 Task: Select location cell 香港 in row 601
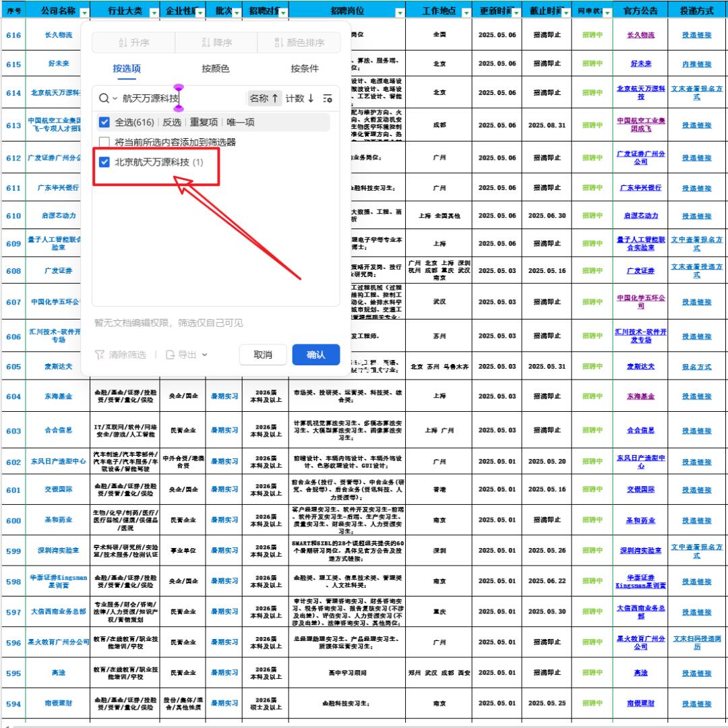point(439,489)
